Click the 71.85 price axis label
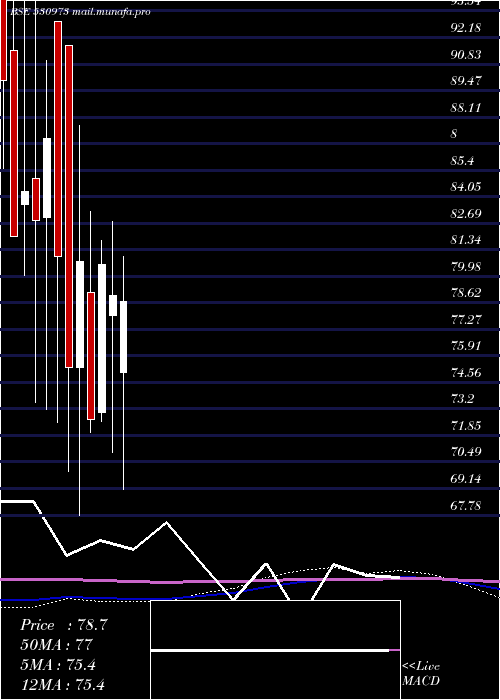The image size is (500, 700). coord(466,425)
